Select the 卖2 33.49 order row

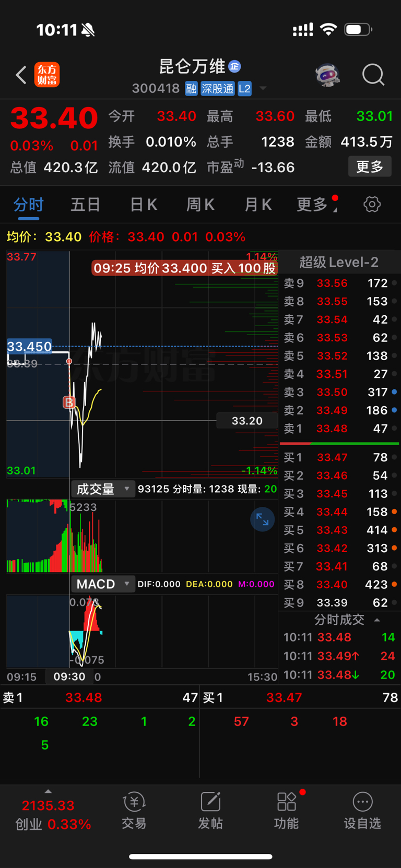[339, 410]
